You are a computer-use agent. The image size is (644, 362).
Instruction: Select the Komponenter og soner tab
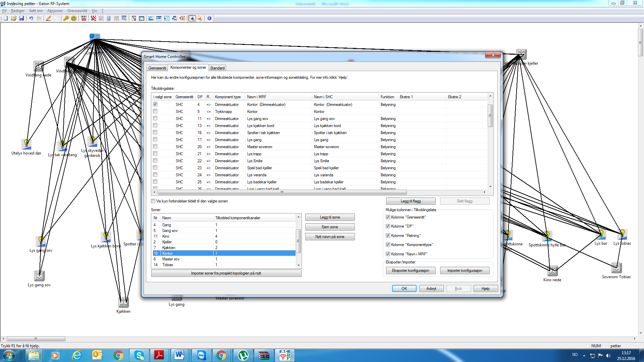pyautogui.click(x=188, y=67)
